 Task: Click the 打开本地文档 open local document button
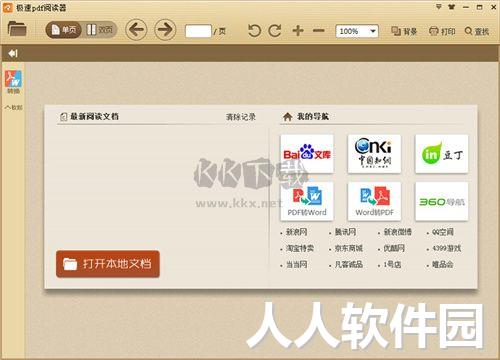point(108,264)
